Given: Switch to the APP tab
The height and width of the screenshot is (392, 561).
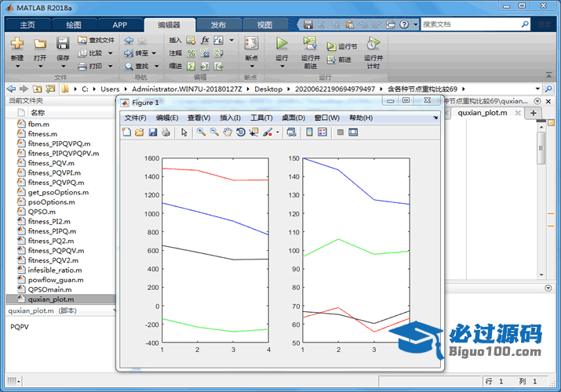Looking at the screenshot, I should tap(119, 24).
